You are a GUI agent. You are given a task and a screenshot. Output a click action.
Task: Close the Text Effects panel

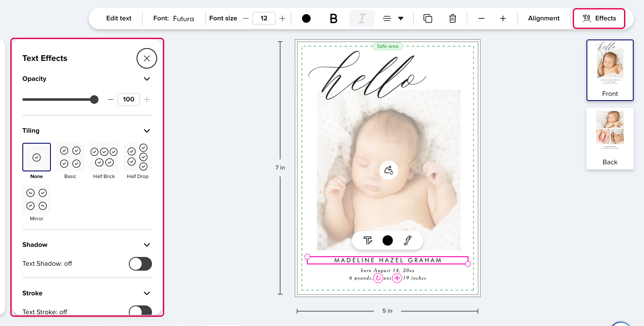coord(147,58)
